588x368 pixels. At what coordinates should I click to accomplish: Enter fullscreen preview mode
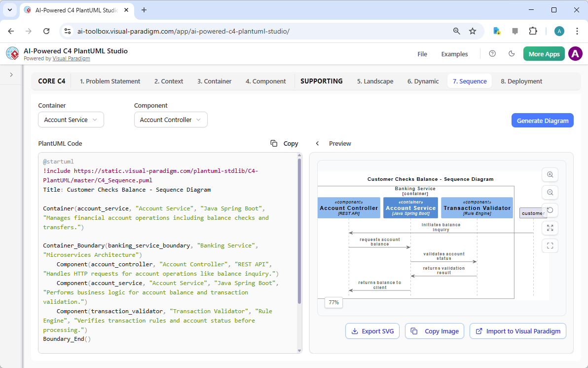coord(550,245)
